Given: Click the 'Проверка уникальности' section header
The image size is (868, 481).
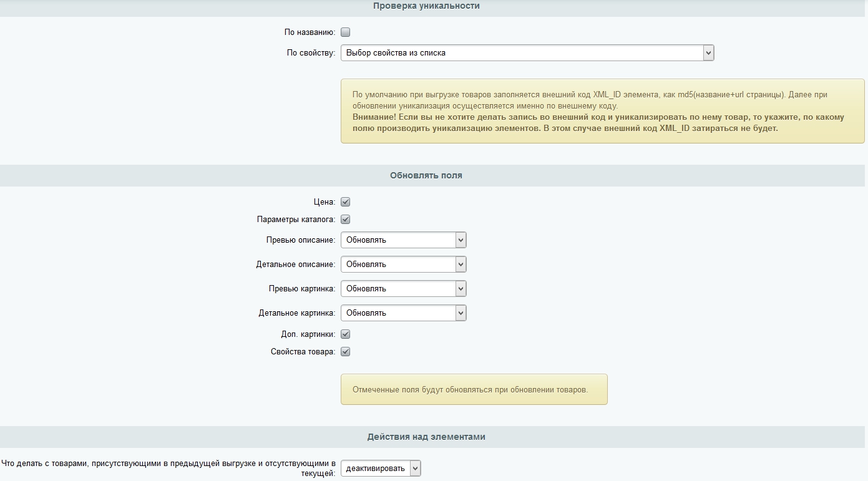Looking at the screenshot, I should pyautogui.click(x=426, y=6).
